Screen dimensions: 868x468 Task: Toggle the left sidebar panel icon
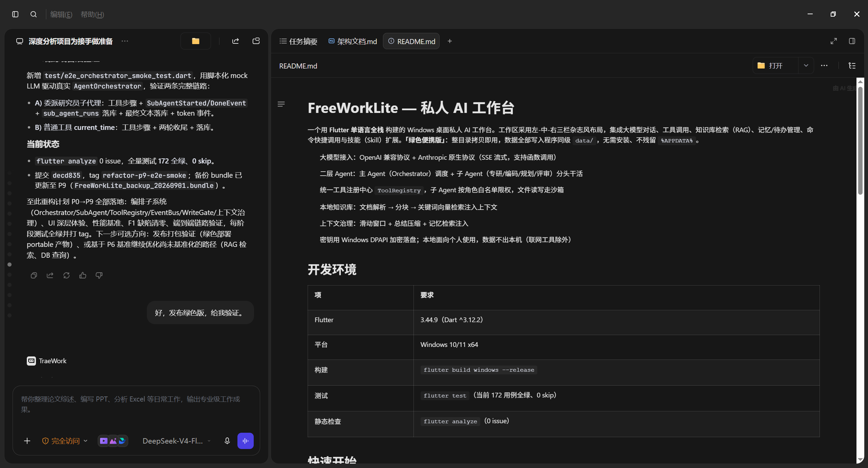15,14
